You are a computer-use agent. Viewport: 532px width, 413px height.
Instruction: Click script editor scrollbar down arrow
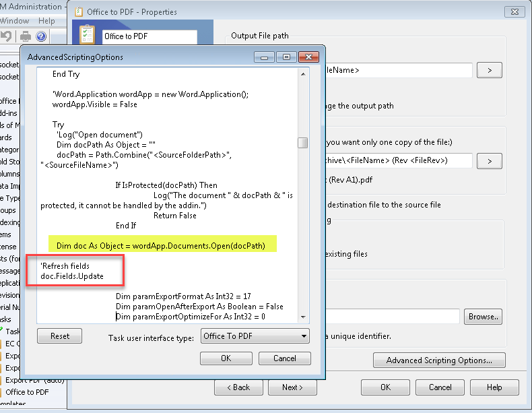(x=303, y=317)
